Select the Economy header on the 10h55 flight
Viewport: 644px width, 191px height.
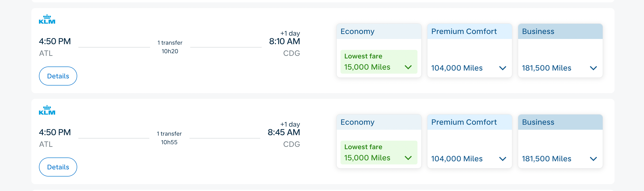379,122
